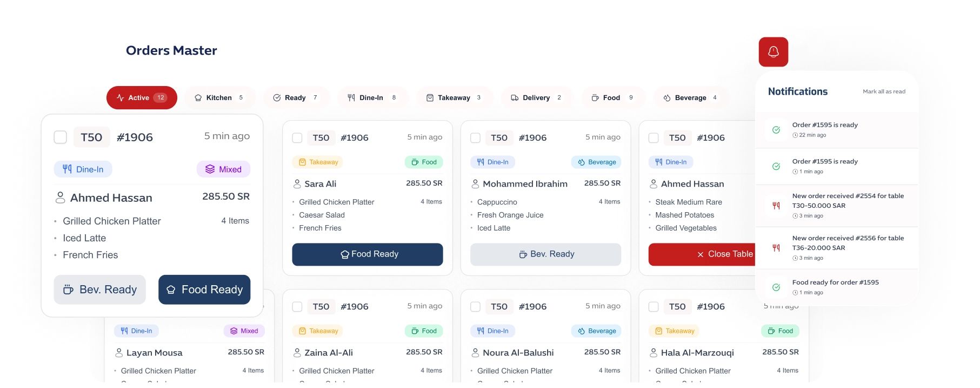Open notifications with the red bell icon
The height and width of the screenshot is (388, 980).
click(x=773, y=52)
